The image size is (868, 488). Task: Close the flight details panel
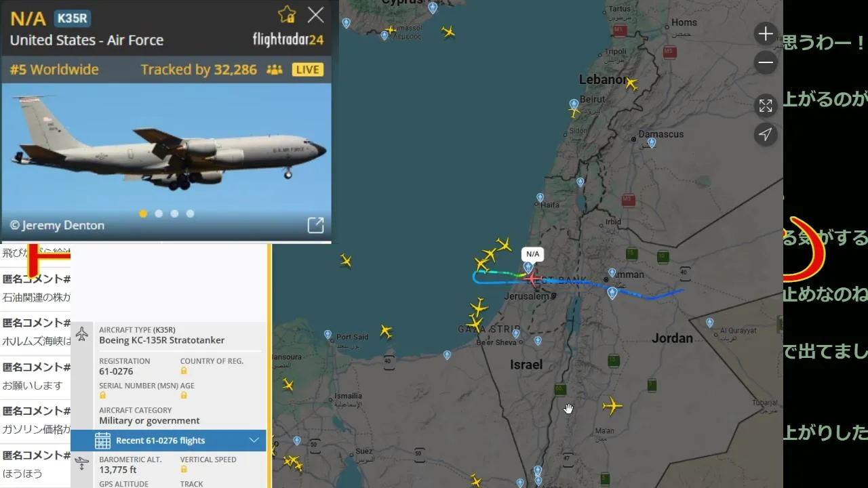[315, 15]
